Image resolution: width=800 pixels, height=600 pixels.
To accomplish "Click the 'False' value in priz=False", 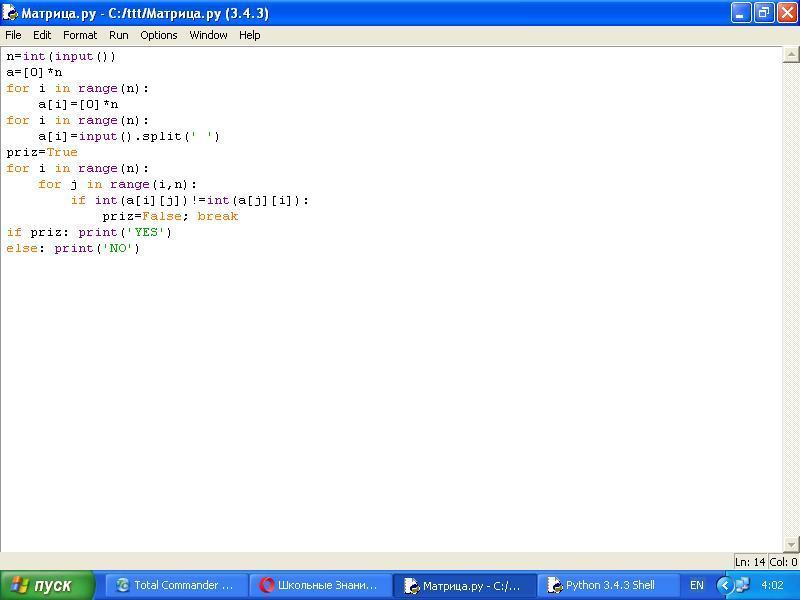I will click(162, 216).
